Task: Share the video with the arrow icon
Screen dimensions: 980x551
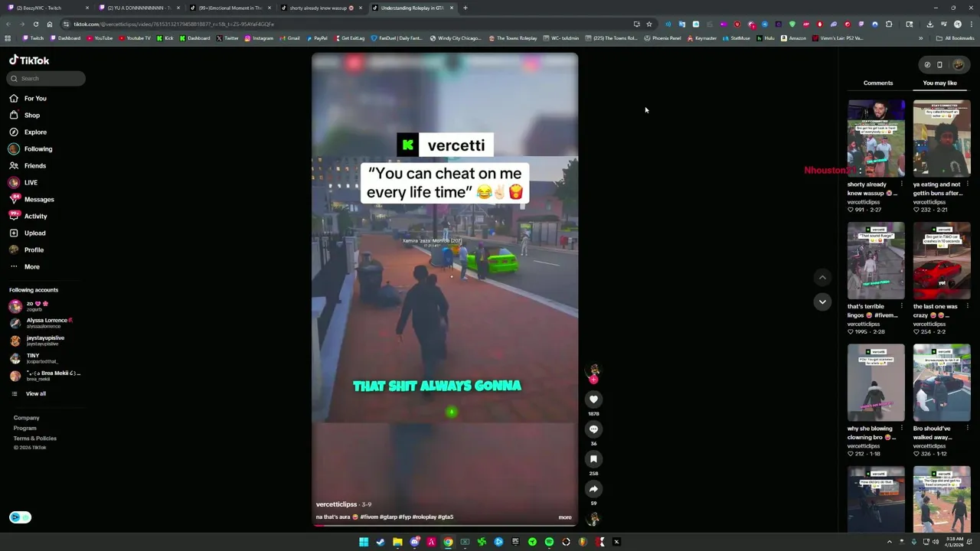Action: tap(593, 489)
